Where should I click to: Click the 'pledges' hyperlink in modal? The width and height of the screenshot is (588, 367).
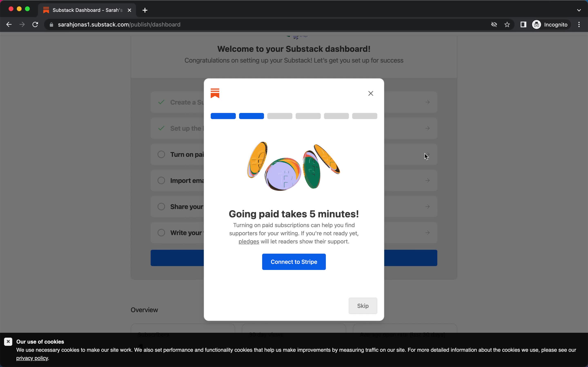[249, 241]
